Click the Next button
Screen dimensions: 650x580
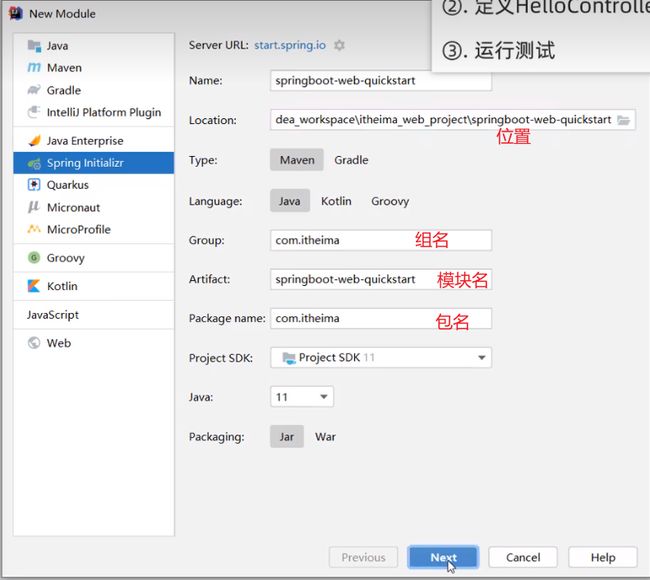pos(443,557)
